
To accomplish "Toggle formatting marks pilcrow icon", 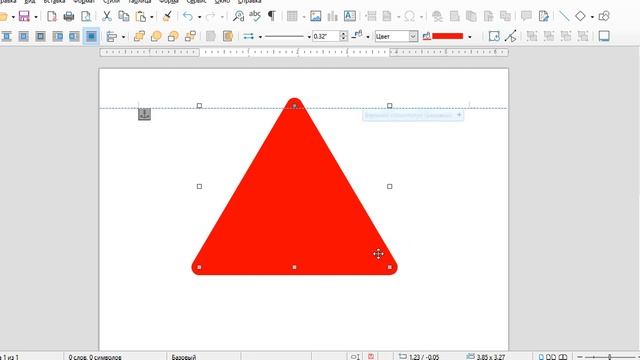I will coord(271,16).
